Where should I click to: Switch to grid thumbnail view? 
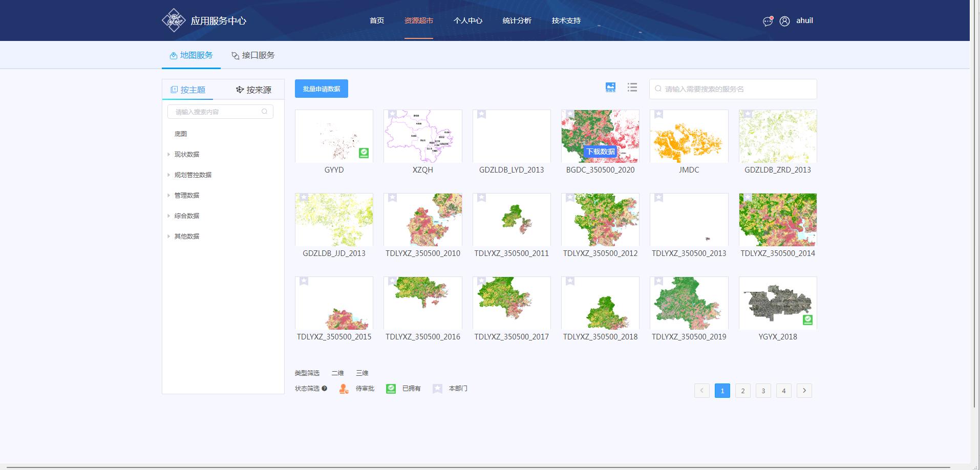[x=610, y=88]
